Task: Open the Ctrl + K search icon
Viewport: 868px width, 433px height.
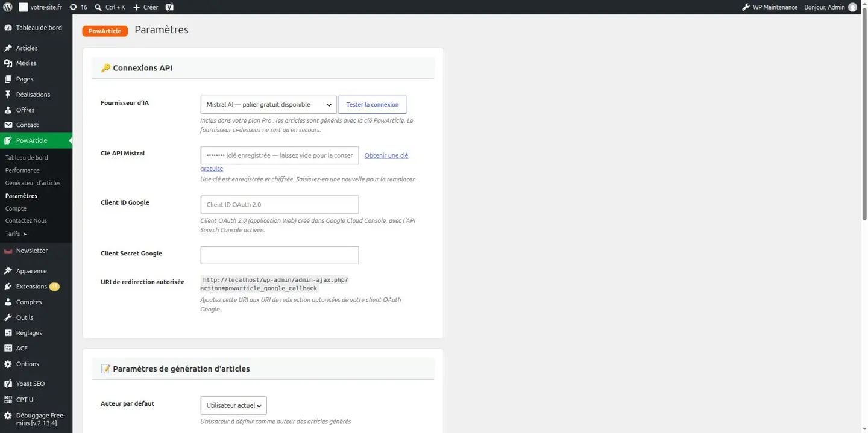Action: point(98,7)
